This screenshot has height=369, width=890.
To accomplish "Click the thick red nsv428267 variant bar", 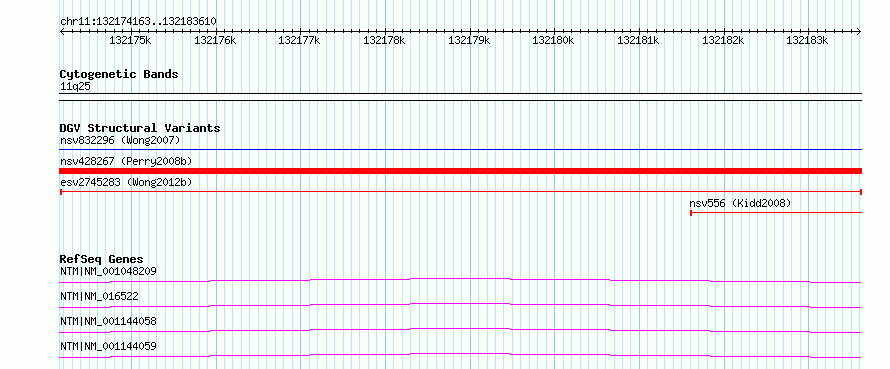I will pyautogui.click(x=460, y=171).
